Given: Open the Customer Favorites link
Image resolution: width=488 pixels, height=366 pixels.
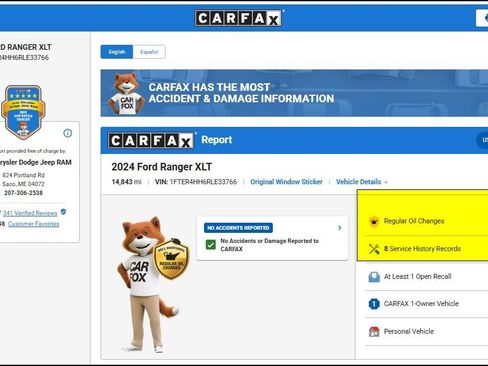Looking at the screenshot, I should [33, 224].
